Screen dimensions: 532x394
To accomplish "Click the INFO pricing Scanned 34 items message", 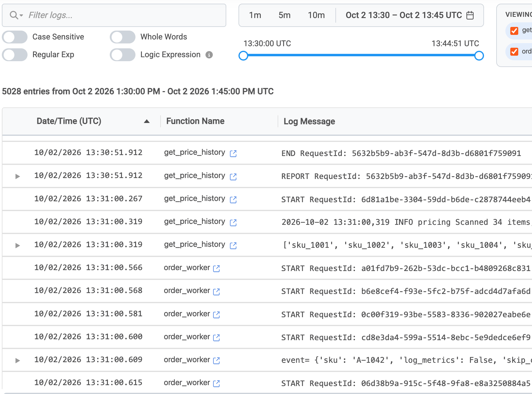I will click(406, 222).
